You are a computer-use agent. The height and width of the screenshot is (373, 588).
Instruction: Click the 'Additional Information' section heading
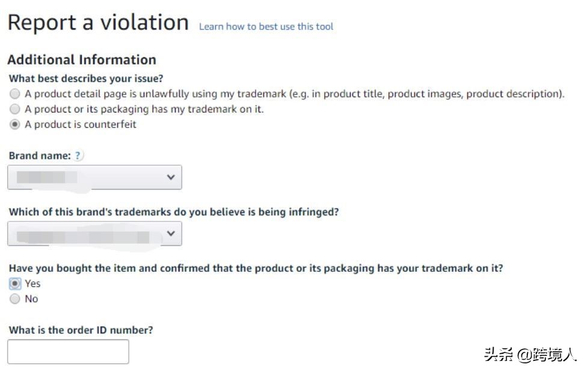pyautogui.click(x=82, y=60)
